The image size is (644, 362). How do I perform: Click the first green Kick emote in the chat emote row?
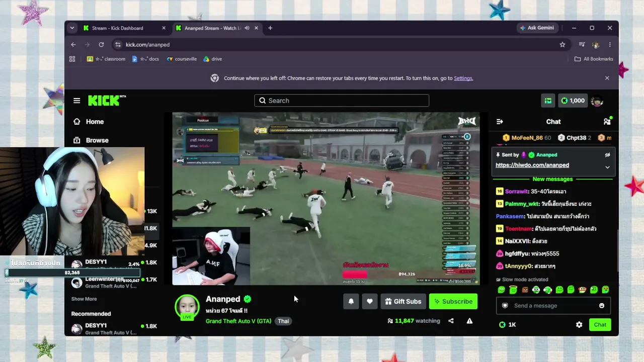[501, 290]
